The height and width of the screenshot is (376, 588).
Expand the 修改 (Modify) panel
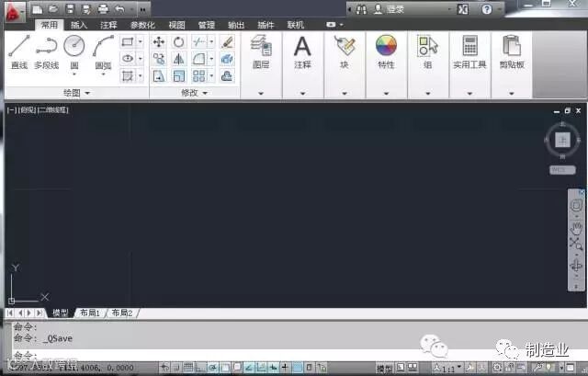[x=194, y=93]
